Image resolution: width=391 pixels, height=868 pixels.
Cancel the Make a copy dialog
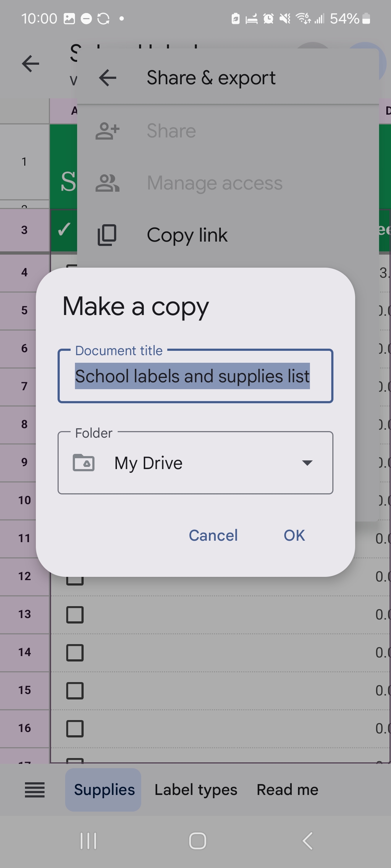tap(213, 535)
